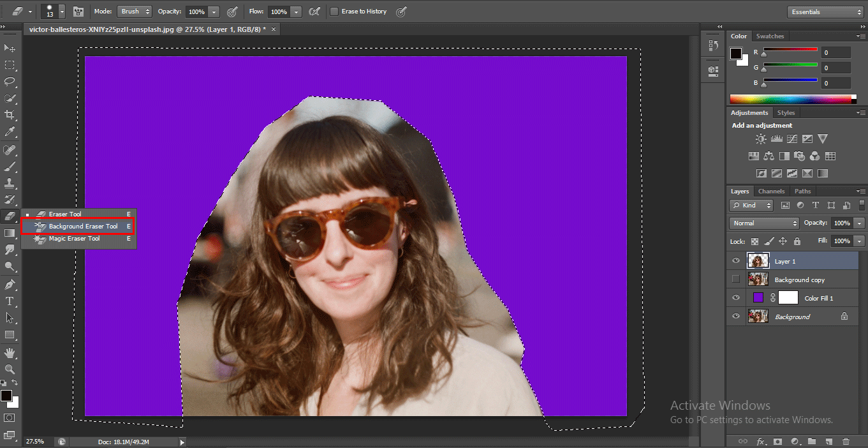868x448 pixels.
Task: Select the Crop tool
Action: pos(10,115)
